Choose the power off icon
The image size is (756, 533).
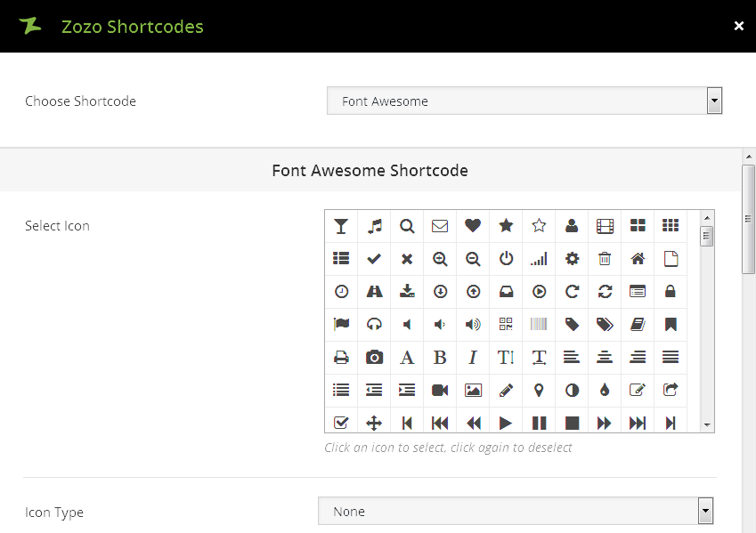(506, 259)
